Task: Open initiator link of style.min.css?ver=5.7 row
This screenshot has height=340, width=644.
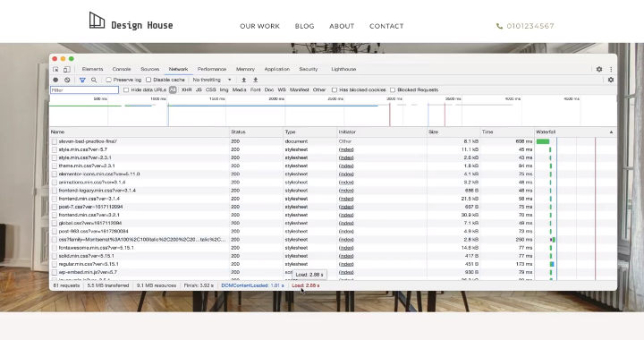Action: point(346,150)
